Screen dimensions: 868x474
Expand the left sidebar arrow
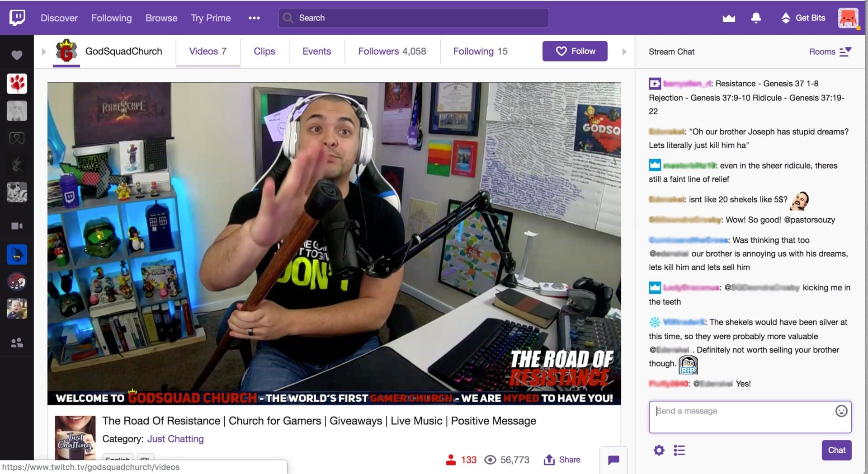point(44,52)
